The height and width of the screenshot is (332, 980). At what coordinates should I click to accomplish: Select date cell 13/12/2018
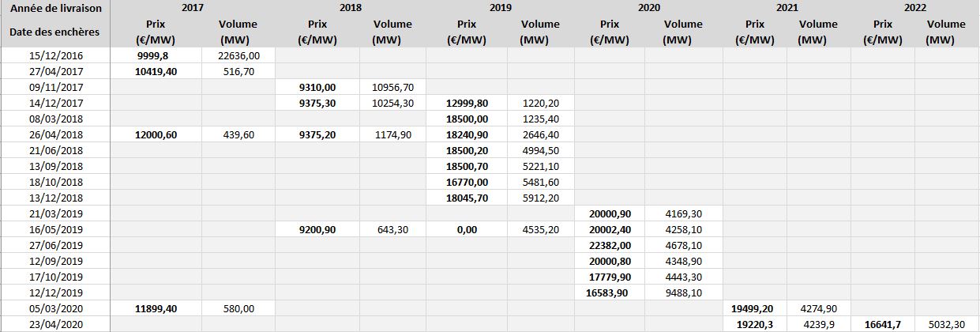point(55,198)
